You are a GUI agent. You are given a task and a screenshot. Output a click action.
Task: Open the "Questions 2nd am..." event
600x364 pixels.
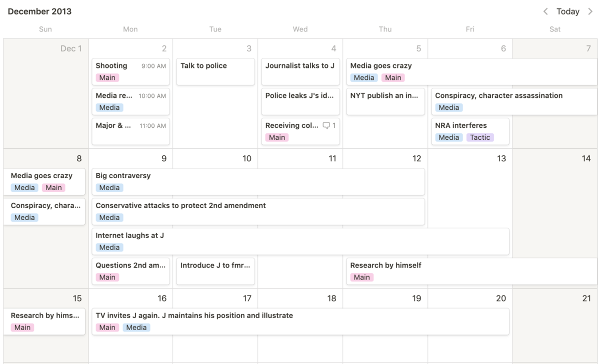(x=130, y=271)
